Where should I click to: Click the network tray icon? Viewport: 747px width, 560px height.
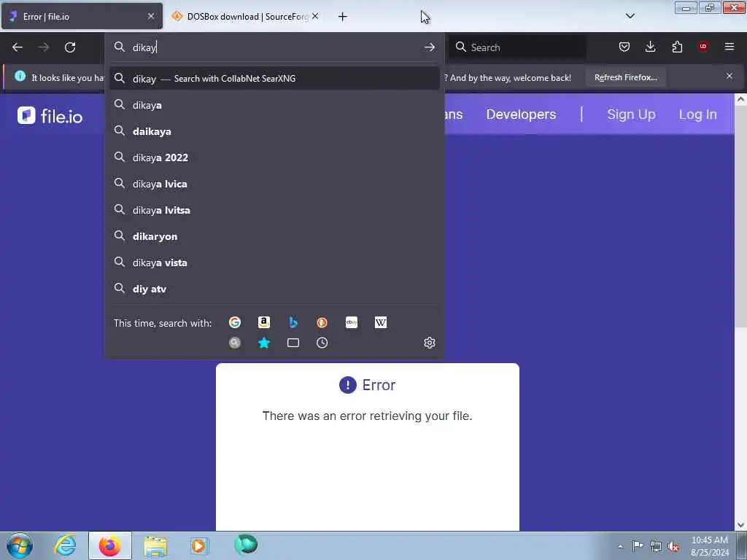point(656,547)
